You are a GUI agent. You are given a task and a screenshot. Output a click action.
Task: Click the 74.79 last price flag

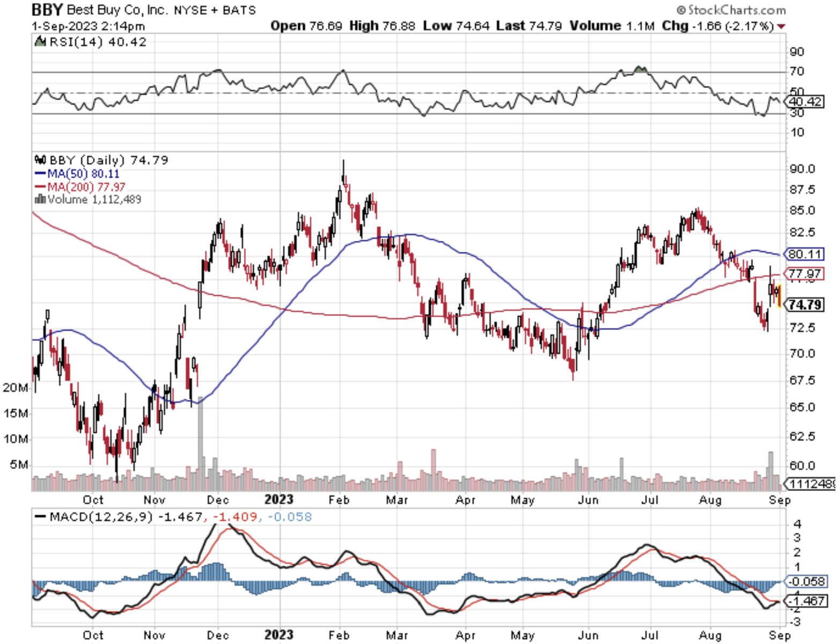tap(804, 305)
